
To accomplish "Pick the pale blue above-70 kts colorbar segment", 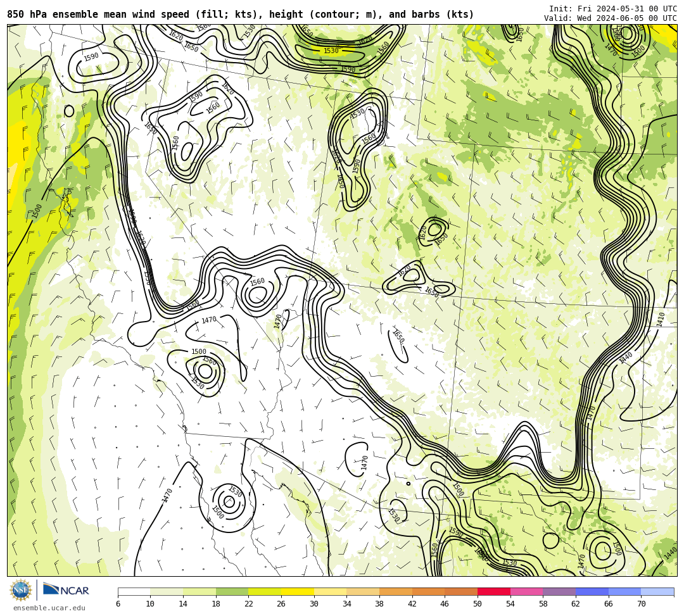I will pos(657,591).
